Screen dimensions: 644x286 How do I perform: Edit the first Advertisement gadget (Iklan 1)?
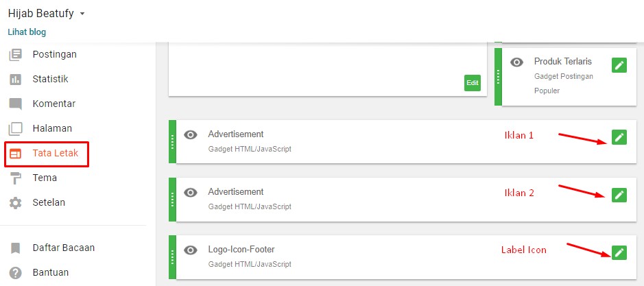pyautogui.click(x=619, y=137)
